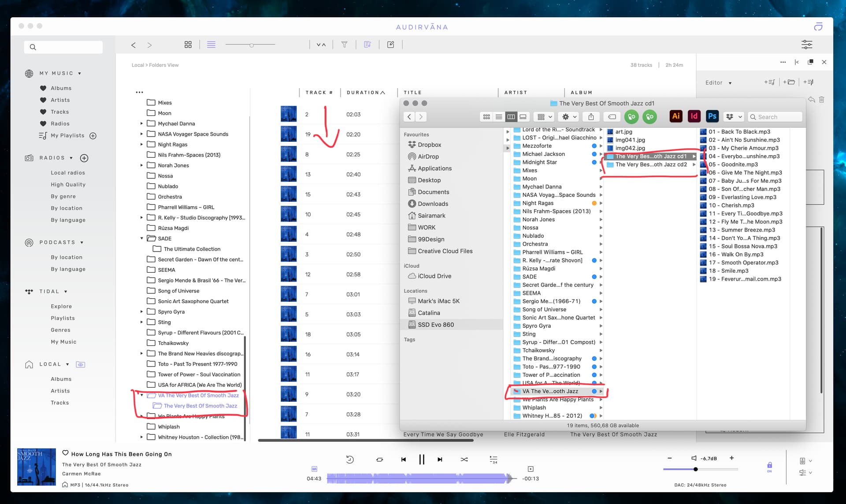Image resolution: width=846 pixels, height=504 pixels.
Task: Click the heart next to song title
Action: coord(65,453)
